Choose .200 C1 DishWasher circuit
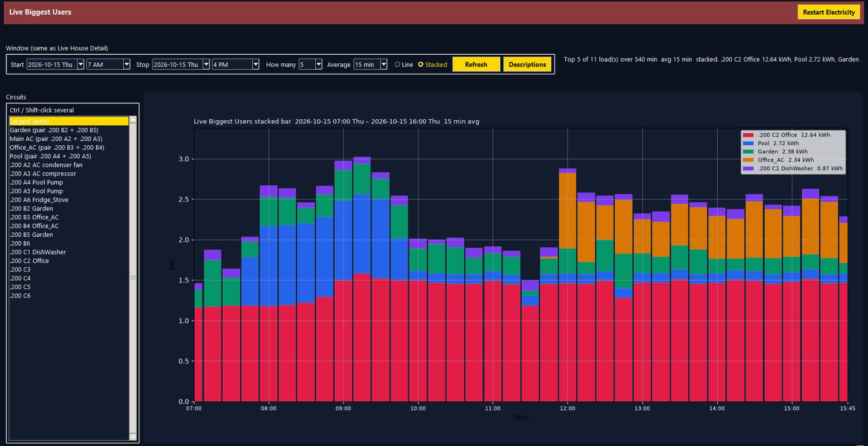The width and height of the screenshot is (868, 446). coord(69,252)
